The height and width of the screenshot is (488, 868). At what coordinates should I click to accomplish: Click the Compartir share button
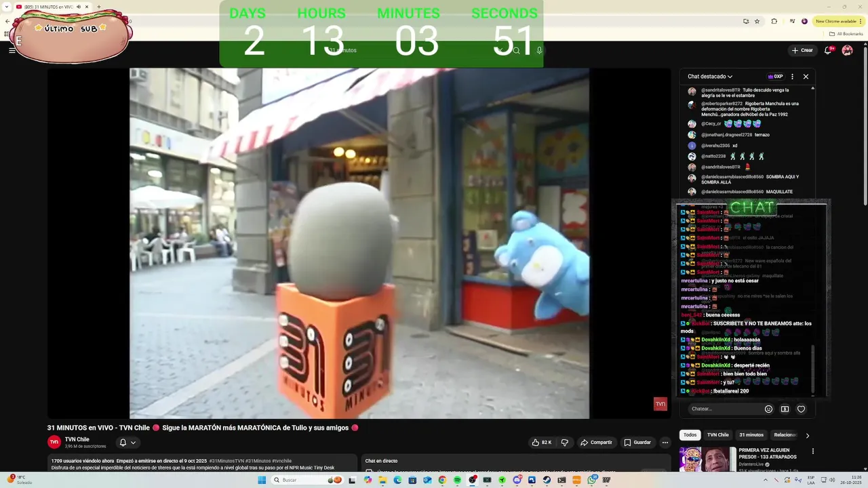click(x=596, y=443)
